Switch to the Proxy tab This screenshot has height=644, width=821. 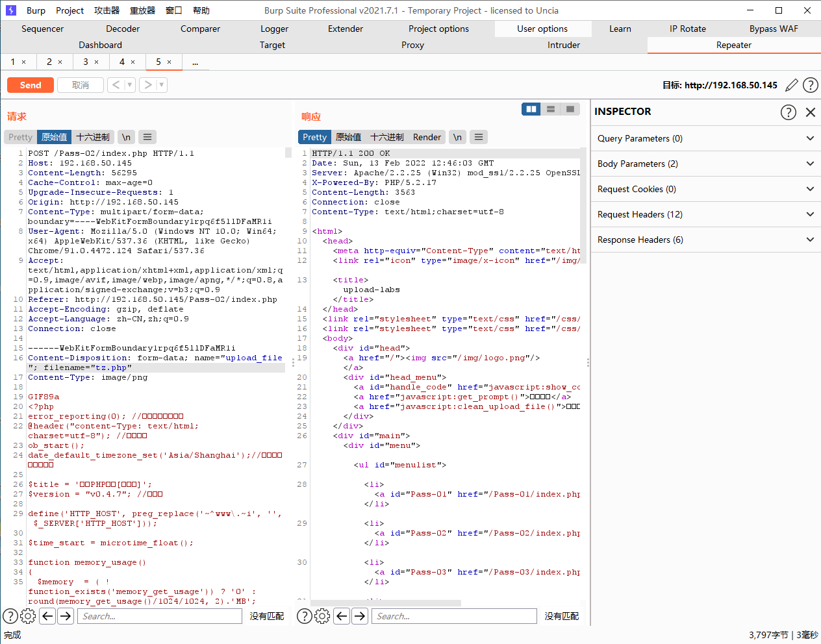[412, 45]
